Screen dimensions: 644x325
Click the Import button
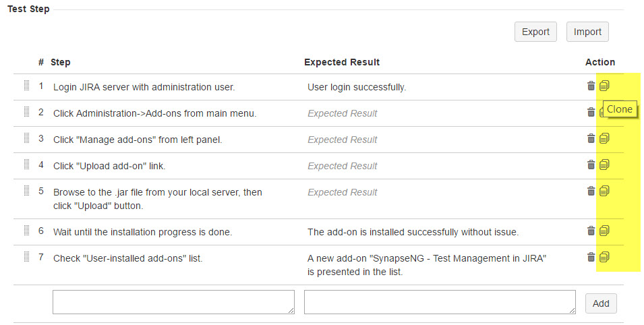point(587,32)
